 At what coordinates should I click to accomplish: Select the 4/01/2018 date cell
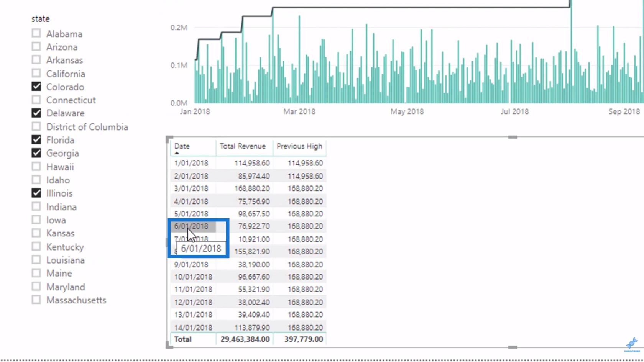coord(191,201)
